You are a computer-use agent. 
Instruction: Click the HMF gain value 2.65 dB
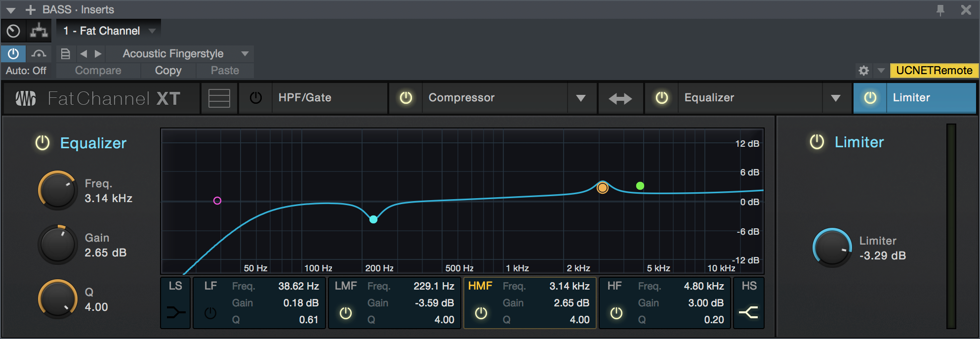(x=572, y=303)
